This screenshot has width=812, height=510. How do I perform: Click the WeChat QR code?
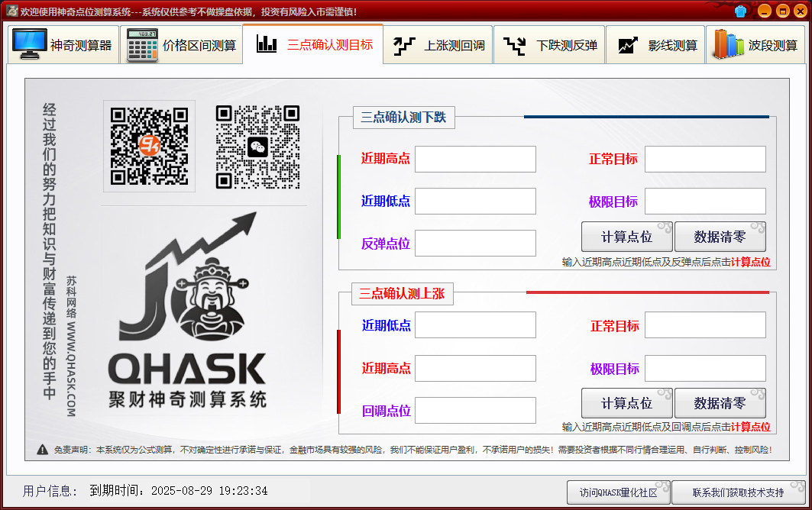click(257, 147)
